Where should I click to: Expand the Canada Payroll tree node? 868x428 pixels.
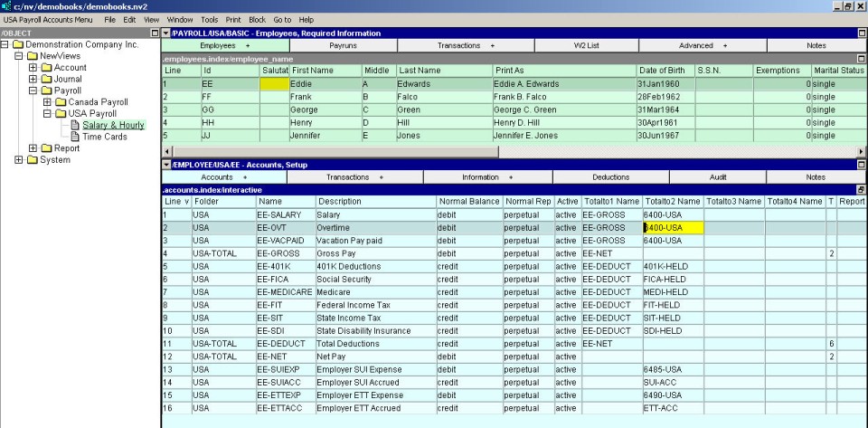coord(47,102)
